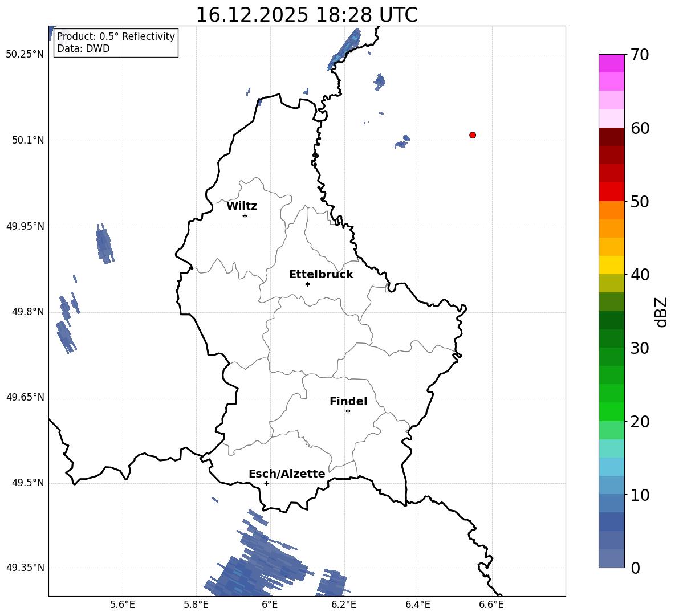Select the Wiltz city label
The height and width of the screenshot is (616, 675).
[x=242, y=206]
